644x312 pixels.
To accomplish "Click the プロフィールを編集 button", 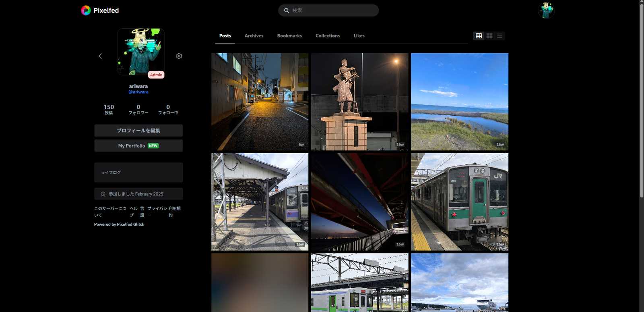I will click(138, 131).
